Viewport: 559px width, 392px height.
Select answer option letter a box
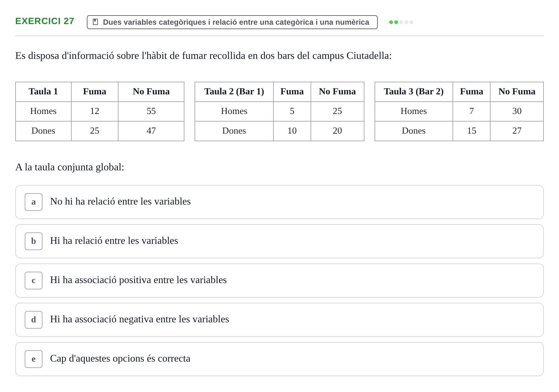click(34, 202)
